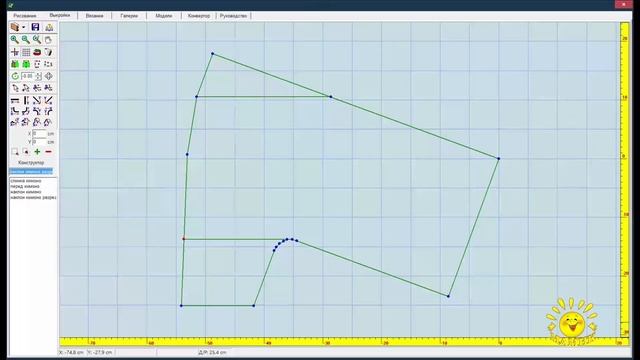Viewport: 640px width, 360px height.
Task: Switch to the Вязание tab
Action: pos(94,16)
